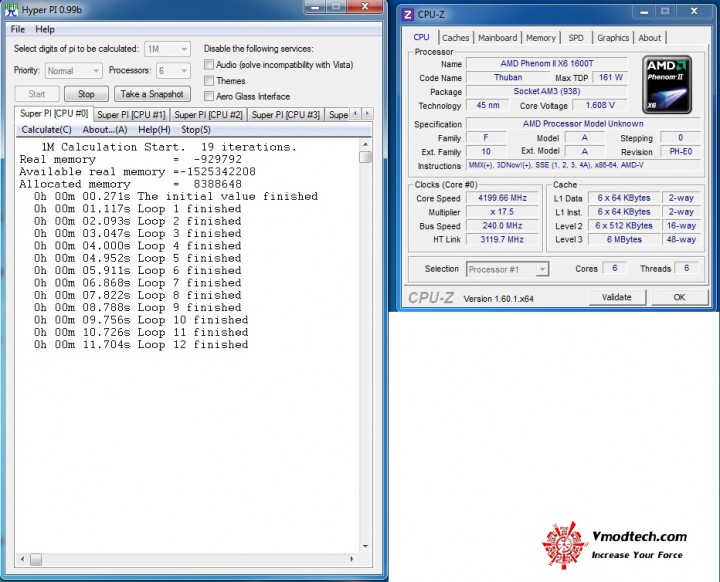This screenshot has height=582, width=720.
Task: Click the Level 3 cache value 6 MBytes
Action: (624, 239)
